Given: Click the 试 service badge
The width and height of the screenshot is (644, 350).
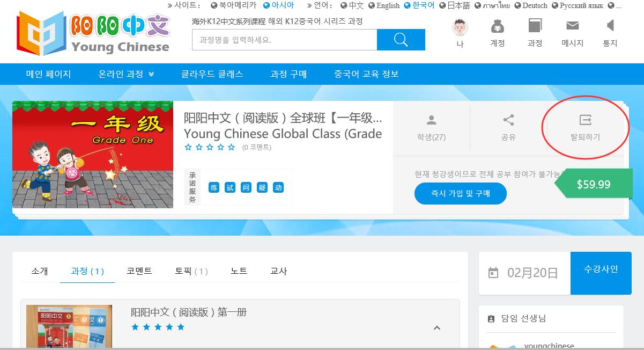Looking at the screenshot, I should click(230, 187).
